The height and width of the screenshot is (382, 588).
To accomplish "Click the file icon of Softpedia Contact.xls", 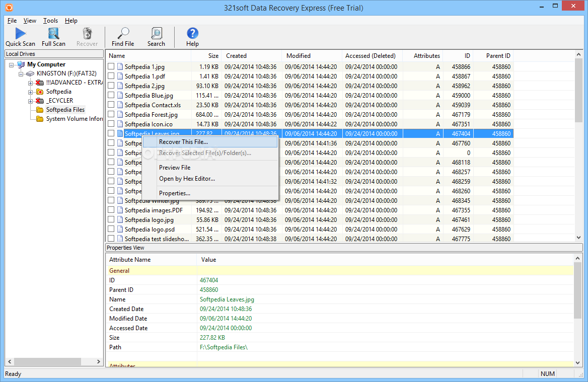I will point(120,105).
